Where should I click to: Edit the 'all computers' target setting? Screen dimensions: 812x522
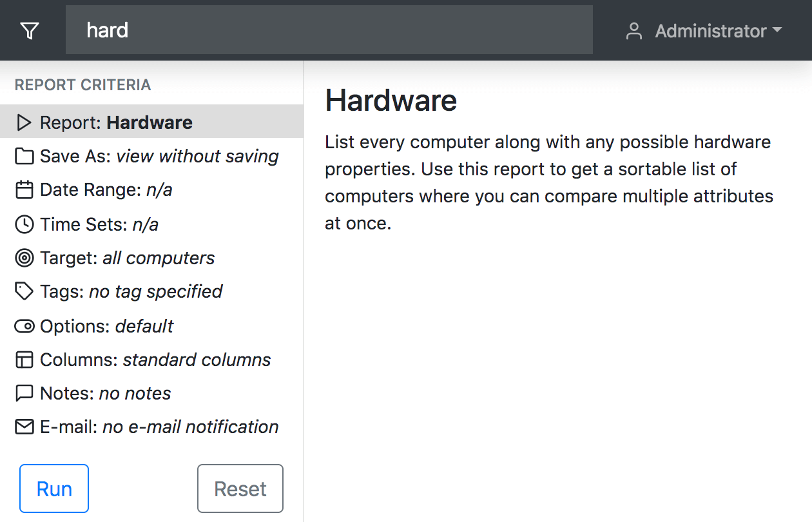tap(159, 258)
